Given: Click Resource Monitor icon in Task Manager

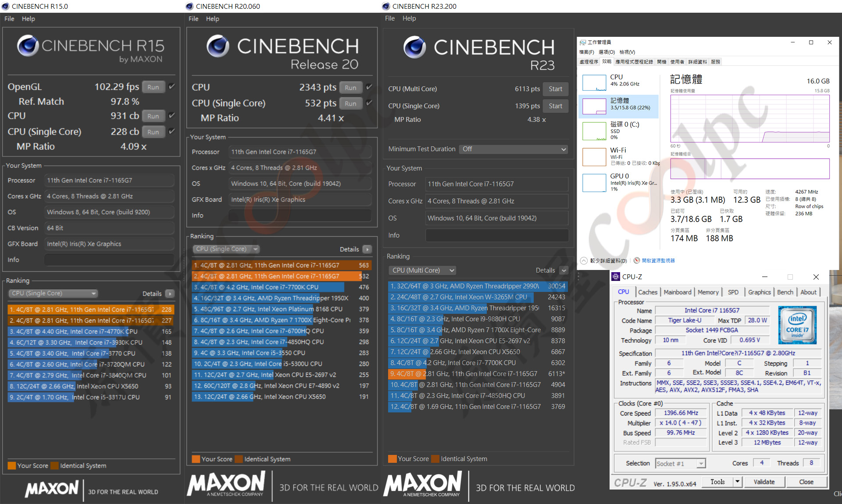Looking at the screenshot, I should 637,260.
